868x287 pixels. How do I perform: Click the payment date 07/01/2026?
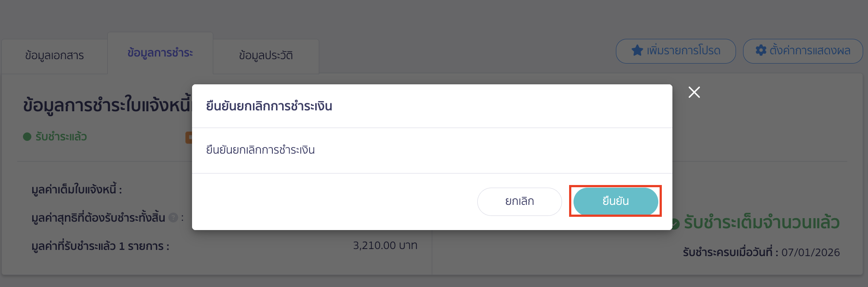click(810, 253)
